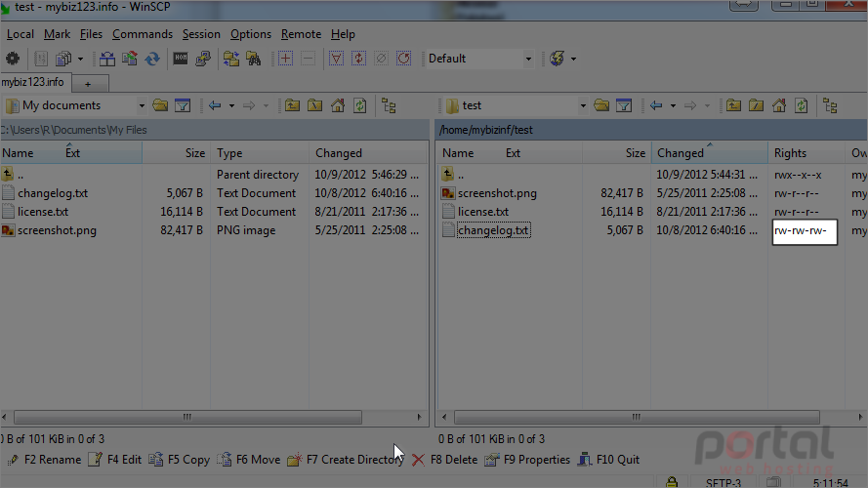Image resolution: width=868 pixels, height=488 pixels.
Task: Click the new session lightning icon
Action: click(558, 59)
